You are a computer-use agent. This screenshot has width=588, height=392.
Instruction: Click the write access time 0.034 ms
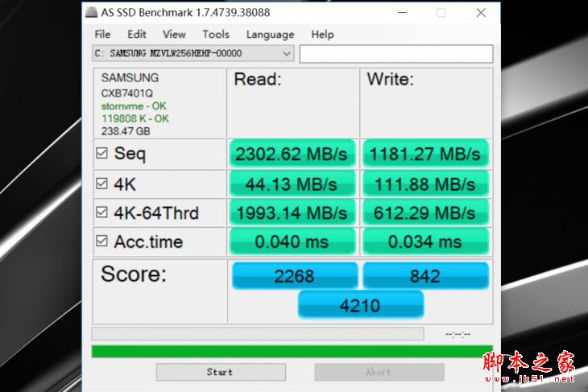tap(425, 241)
